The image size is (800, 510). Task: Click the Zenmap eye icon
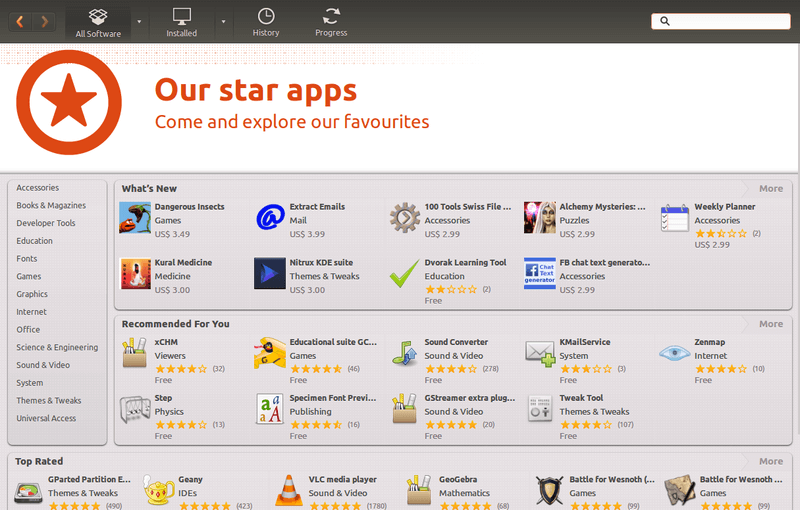click(x=674, y=352)
